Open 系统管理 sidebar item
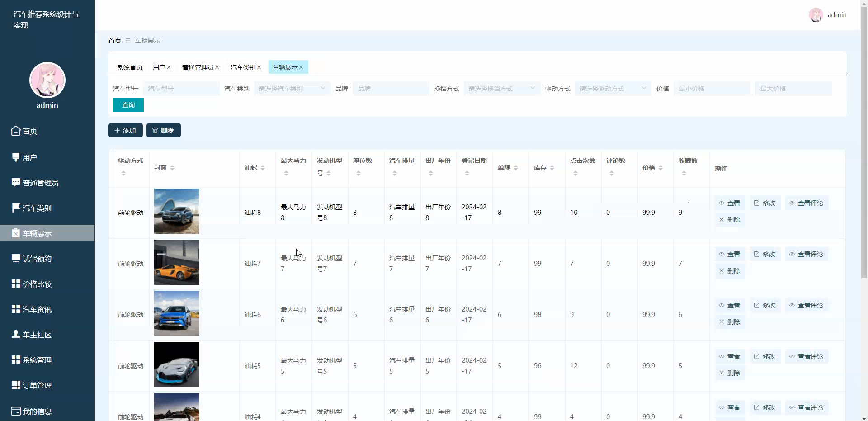 (47, 360)
